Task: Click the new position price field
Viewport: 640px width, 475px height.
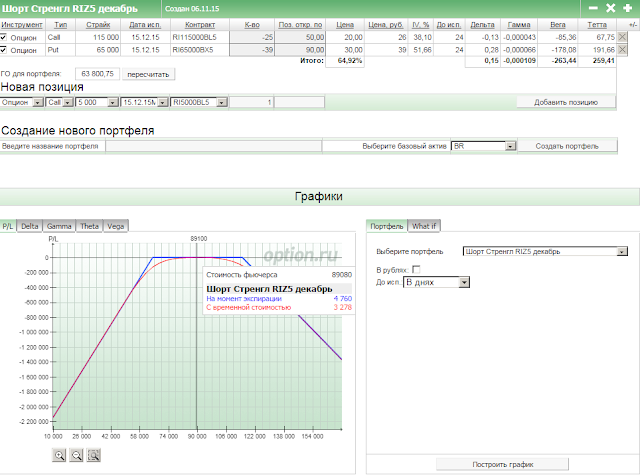Action: tap(300, 102)
